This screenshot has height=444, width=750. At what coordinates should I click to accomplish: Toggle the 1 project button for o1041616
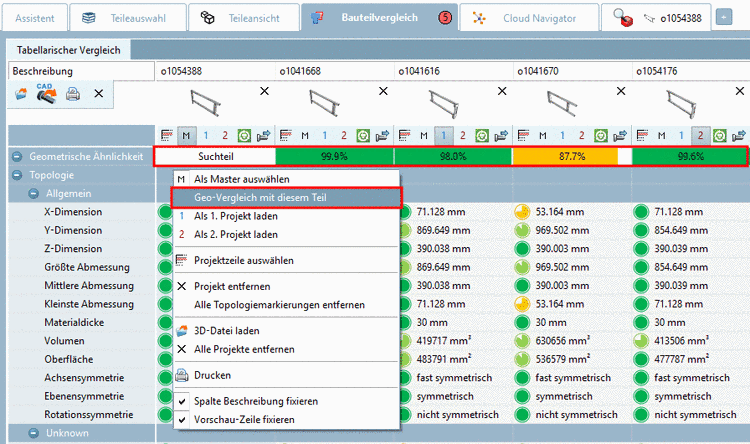(x=443, y=136)
